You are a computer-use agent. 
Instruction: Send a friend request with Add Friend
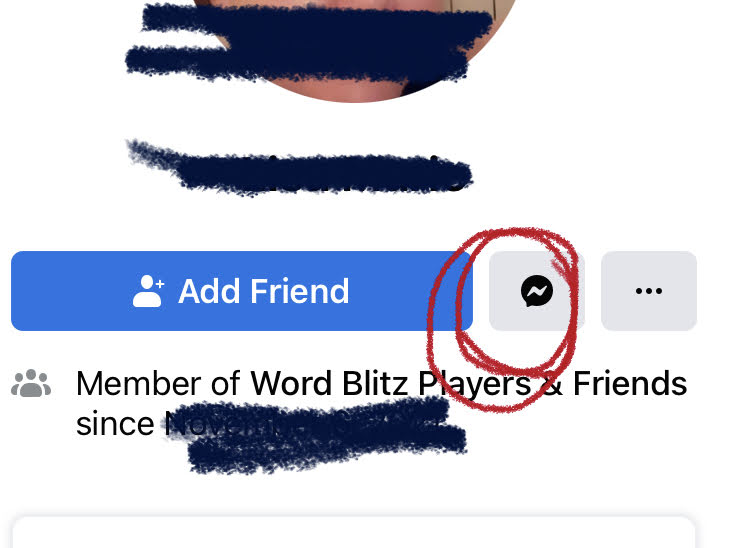(242, 291)
